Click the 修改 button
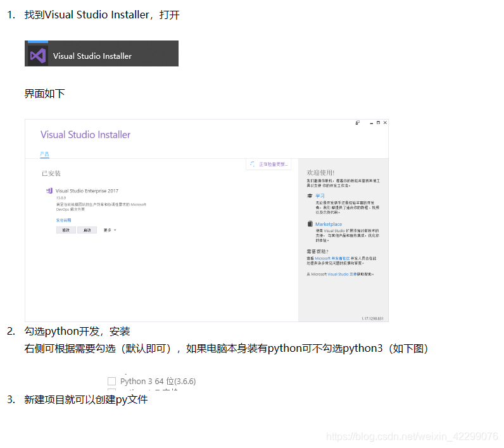The image size is (504, 448). 66,230
